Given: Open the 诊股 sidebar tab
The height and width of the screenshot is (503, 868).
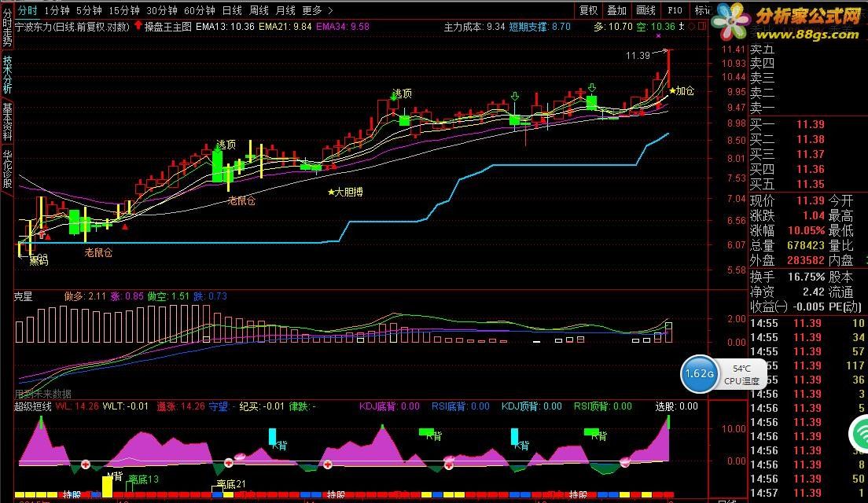Looking at the screenshot, I should 6,169.
